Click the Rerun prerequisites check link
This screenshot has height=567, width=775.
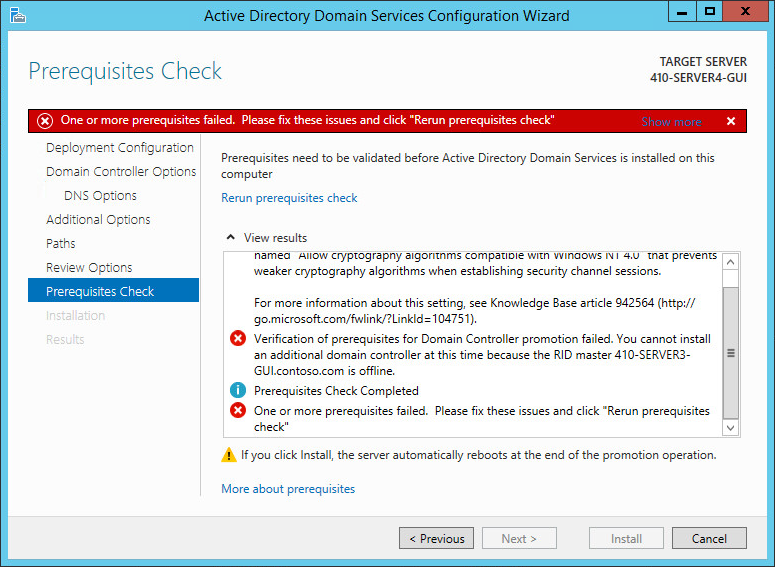[x=289, y=198]
